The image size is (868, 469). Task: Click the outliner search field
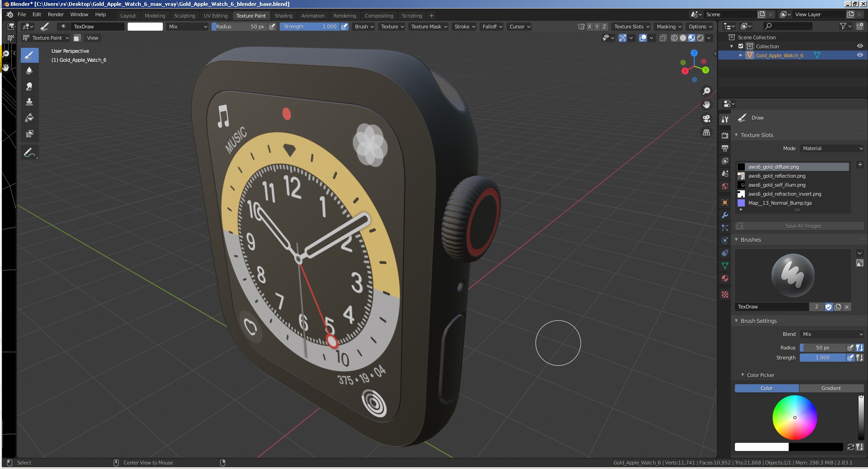[x=787, y=26]
